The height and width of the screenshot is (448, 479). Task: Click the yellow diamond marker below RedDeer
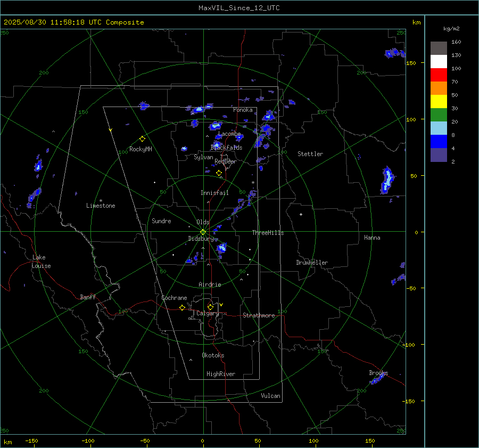(x=219, y=173)
